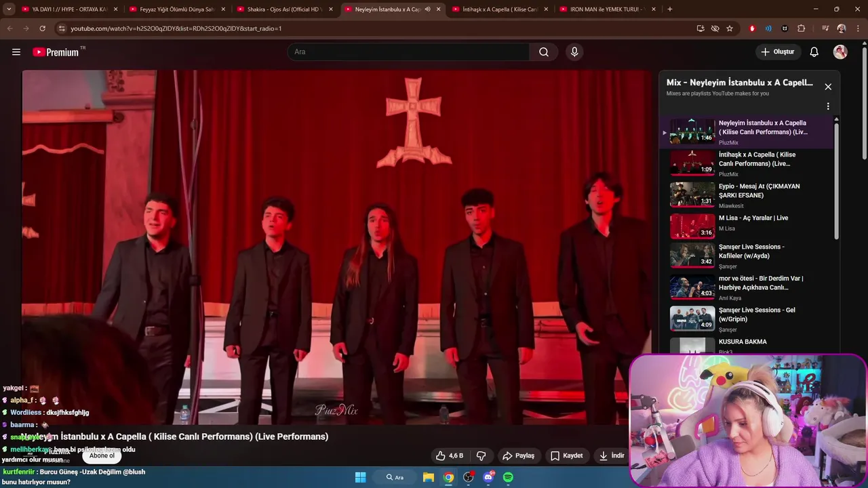Screen dimensions: 868x488
Task: Download video with İndir button
Action: (611, 455)
